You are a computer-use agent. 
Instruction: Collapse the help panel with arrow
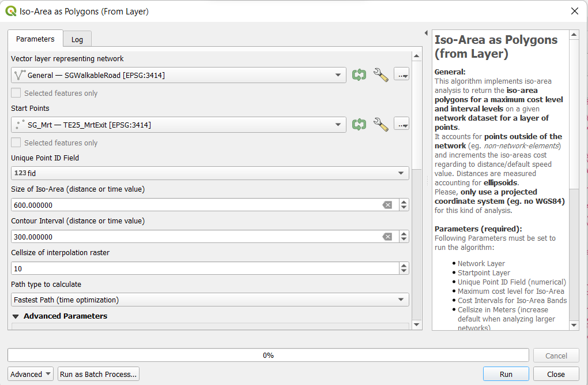426,33
